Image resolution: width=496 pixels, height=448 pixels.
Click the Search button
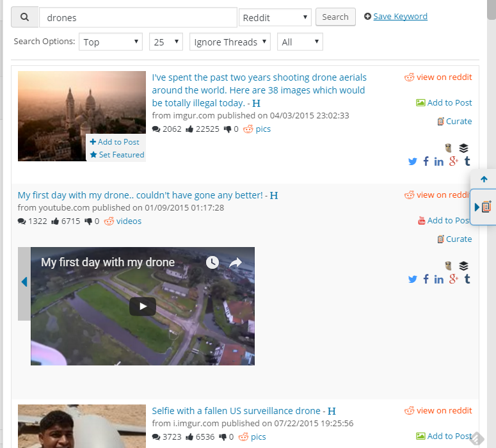335,17
